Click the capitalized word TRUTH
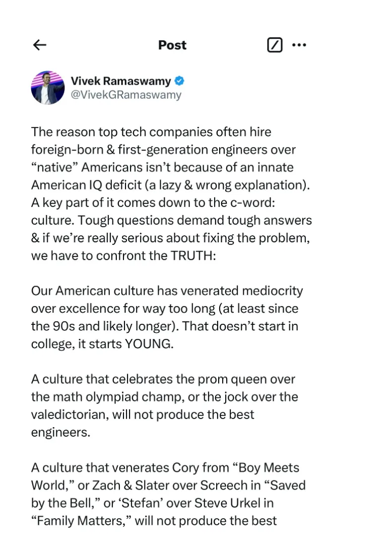Viewport: 392px width, 548px height. (192, 255)
